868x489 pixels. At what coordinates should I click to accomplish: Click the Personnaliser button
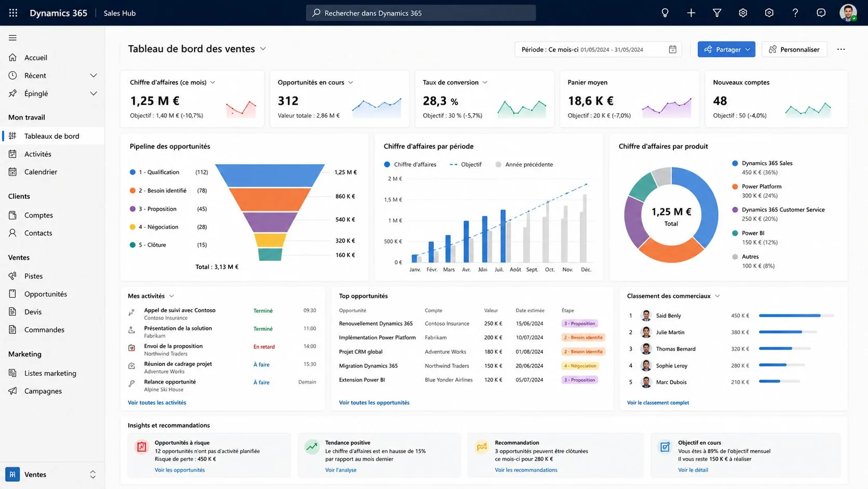tap(794, 49)
